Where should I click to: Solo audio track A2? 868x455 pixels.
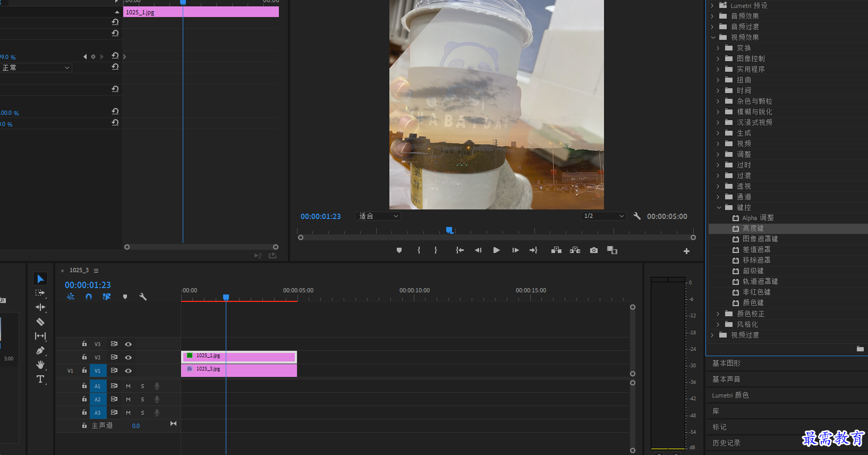click(142, 399)
